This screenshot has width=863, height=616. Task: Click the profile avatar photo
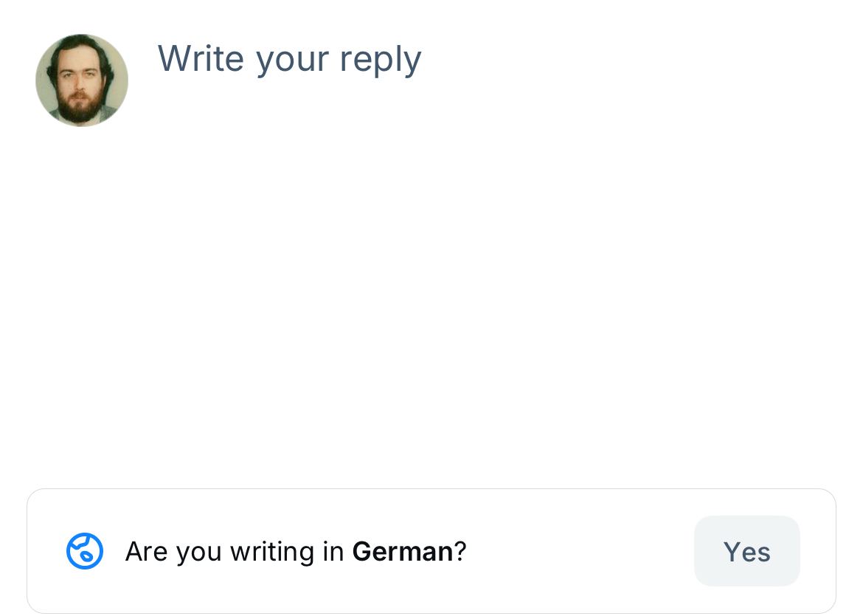click(x=82, y=80)
